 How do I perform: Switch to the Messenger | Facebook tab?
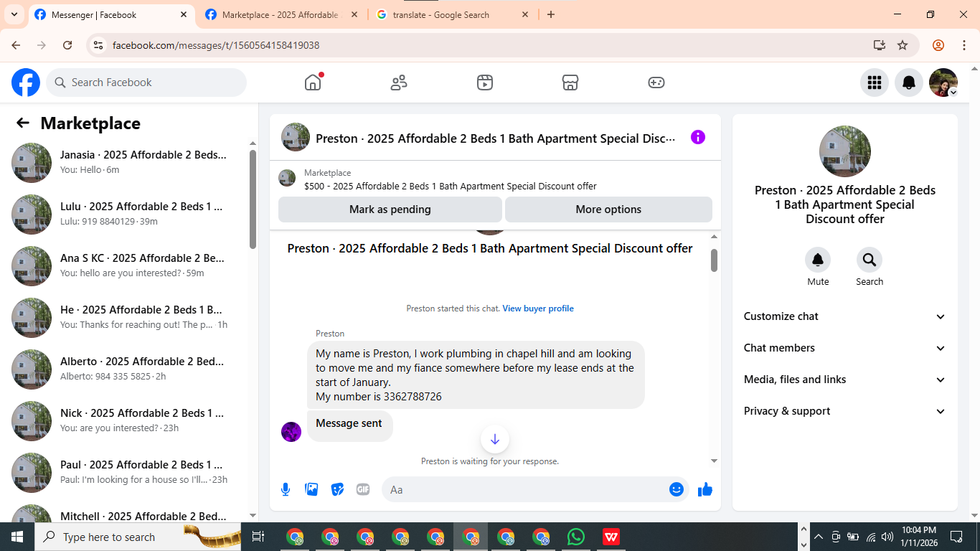(x=111, y=15)
